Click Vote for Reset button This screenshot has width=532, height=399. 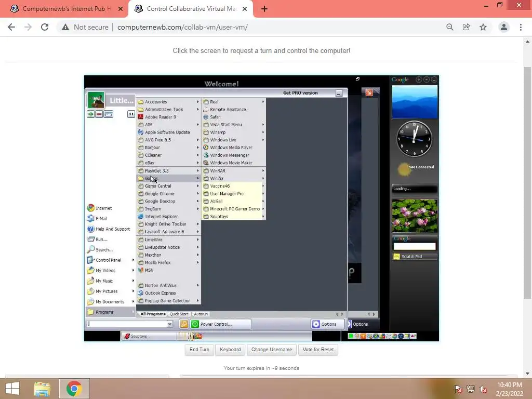(x=318, y=350)
